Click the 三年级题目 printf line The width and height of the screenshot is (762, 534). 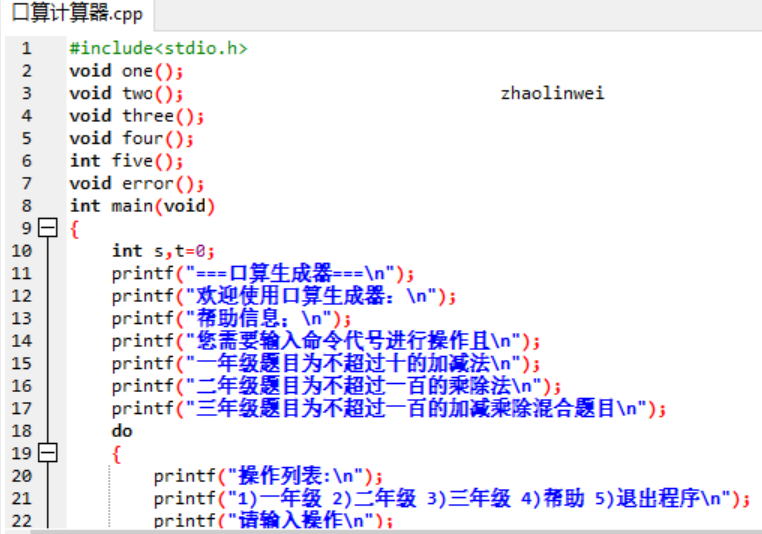[x=389, y=409]
